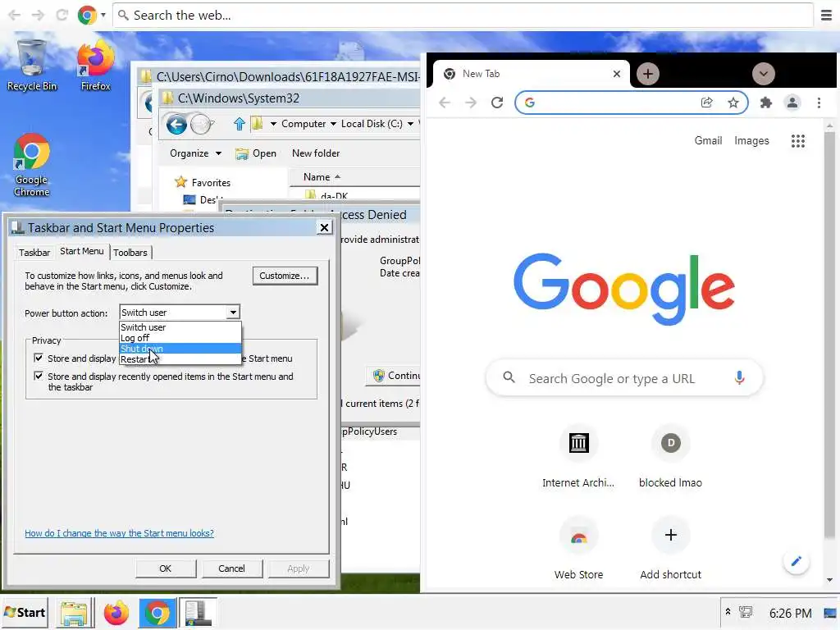Open the outer browser hamburger menu
Image resolution: width=840 pixels, height=630 pixels.
[827, 15]
